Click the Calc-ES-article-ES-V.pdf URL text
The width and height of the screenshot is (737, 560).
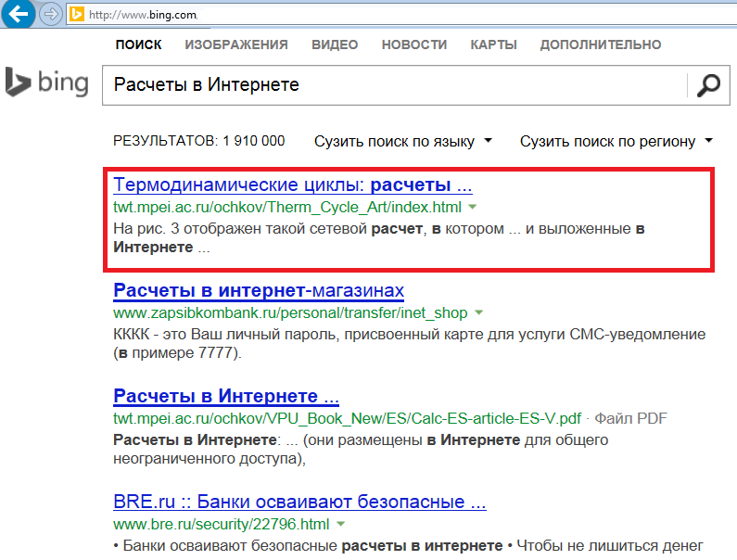348,418
